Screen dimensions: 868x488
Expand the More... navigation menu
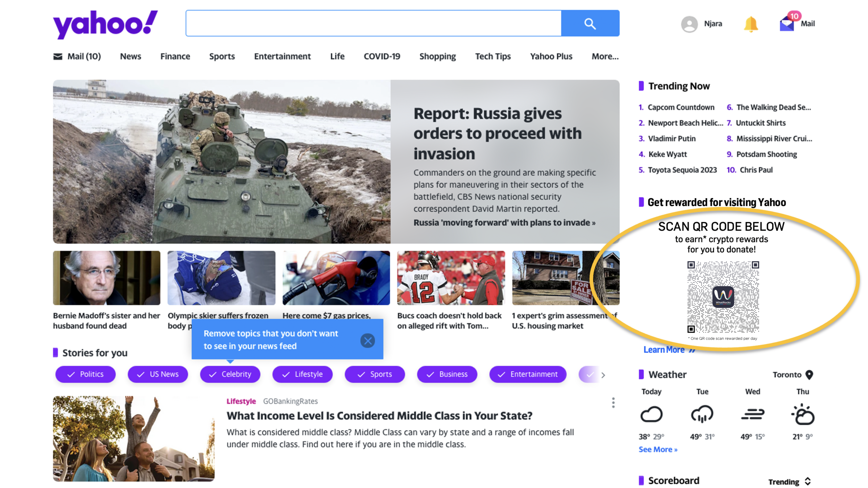click(605, 56)
